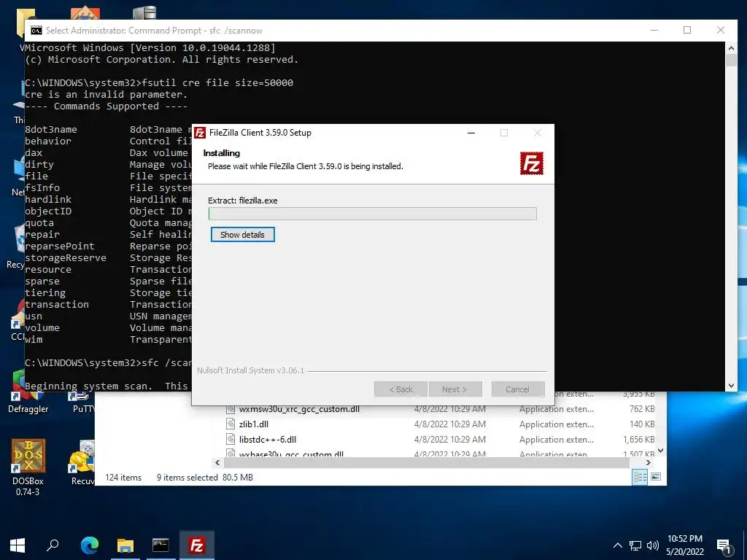Click the disabled Cancel button in setup
747x560 pixels.
[517, 389]
